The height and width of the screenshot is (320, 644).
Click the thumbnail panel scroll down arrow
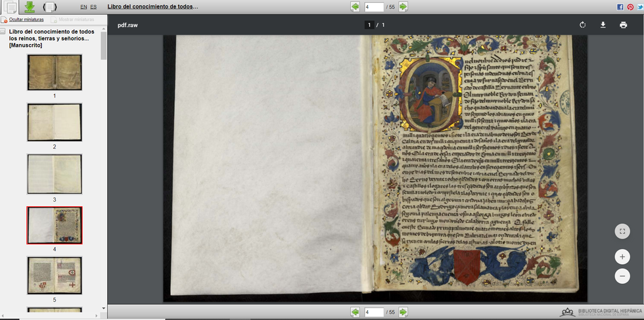point(104,308)
